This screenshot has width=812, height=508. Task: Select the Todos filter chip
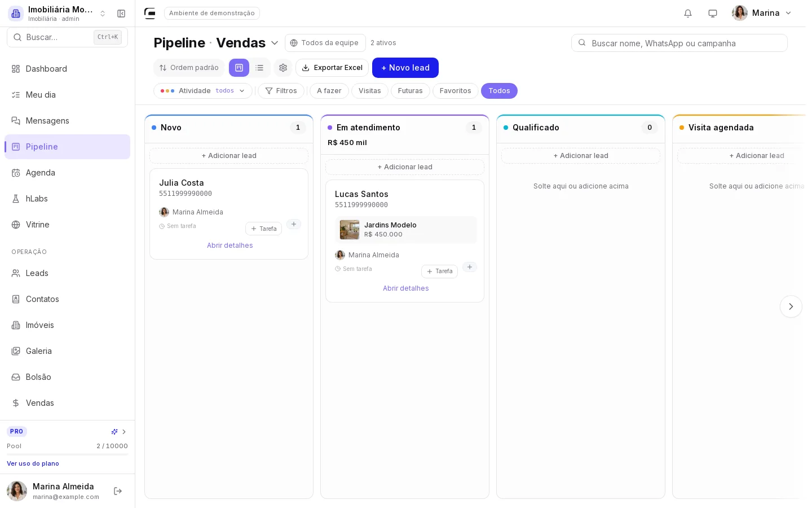click(499, 91)
